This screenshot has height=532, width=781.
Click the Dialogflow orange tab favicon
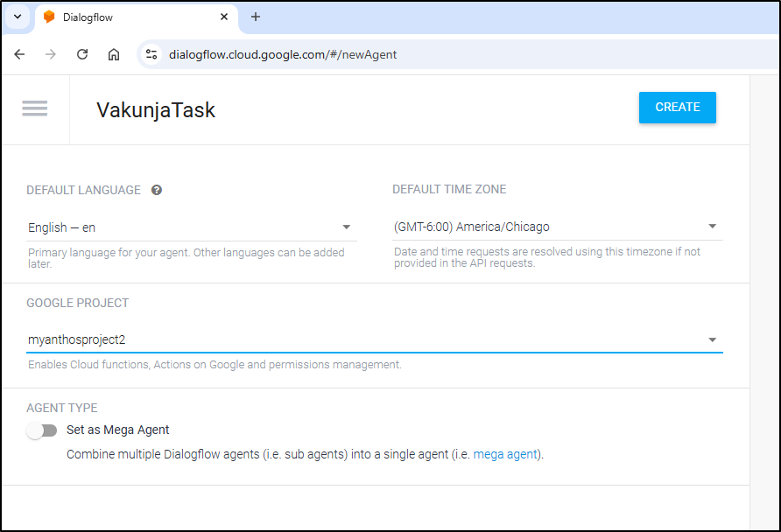(49, 17)
